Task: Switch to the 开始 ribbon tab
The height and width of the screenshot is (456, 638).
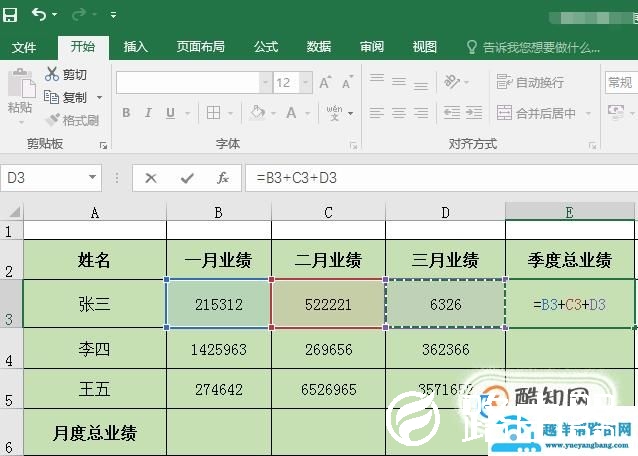Action: click(x=83, y=47)
